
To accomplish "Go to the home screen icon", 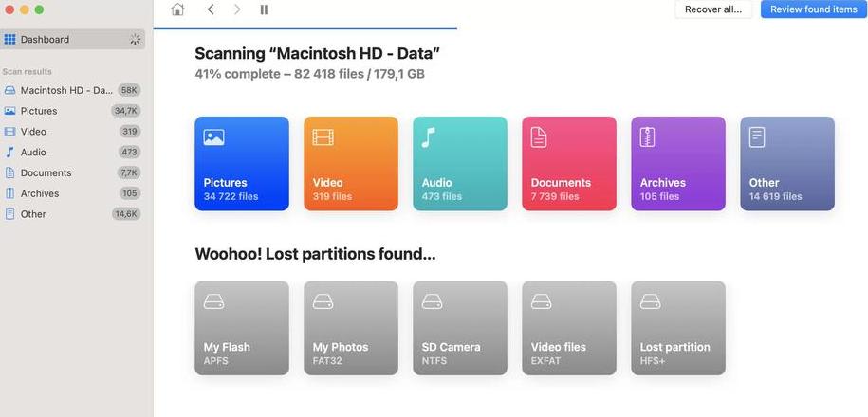I will click(177, 9).
